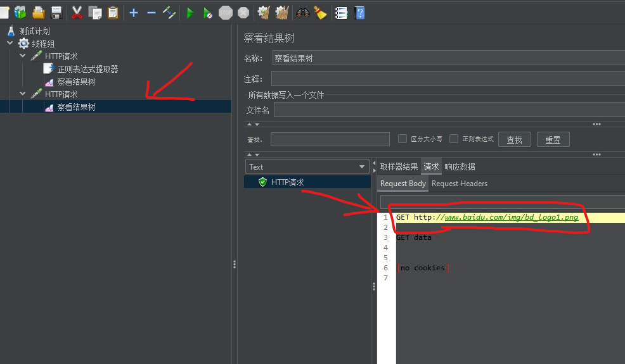Click the Clear results gear-broom icon

click(x=264, y=13)
